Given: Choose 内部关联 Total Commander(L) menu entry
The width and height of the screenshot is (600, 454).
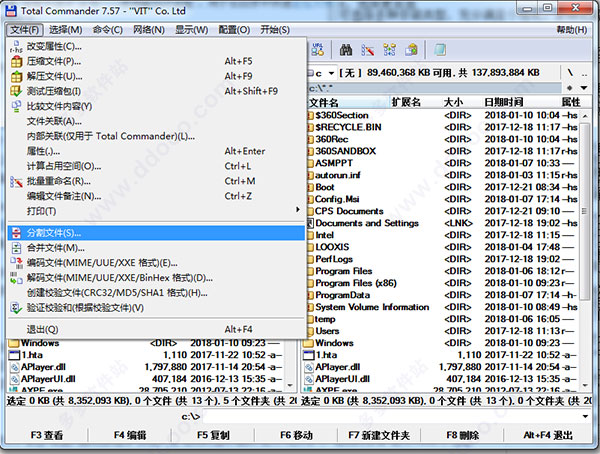Looking at the screenshot, I should [x=156, y=136].
